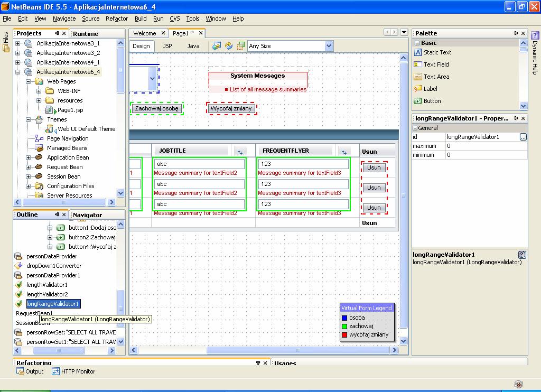Select lengthValidator2 in Outline
The width and height of the screenshot is (541, 392).
pos(47,294)
